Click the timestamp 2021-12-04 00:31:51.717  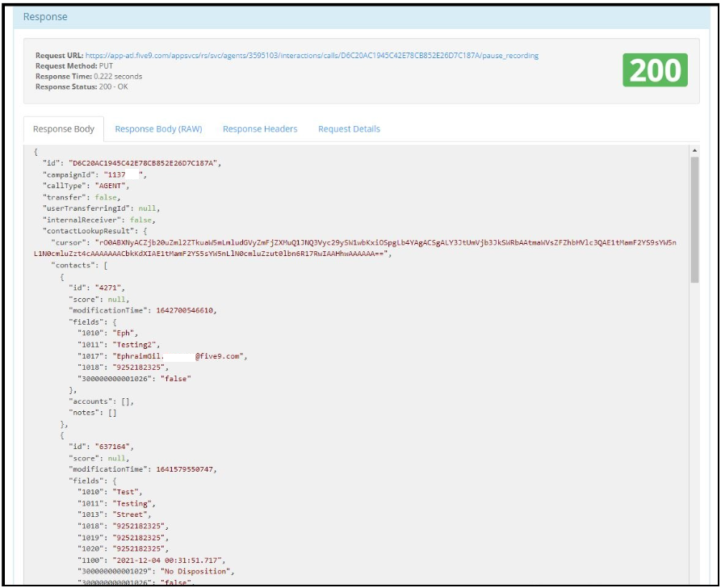tap(167, 561)
